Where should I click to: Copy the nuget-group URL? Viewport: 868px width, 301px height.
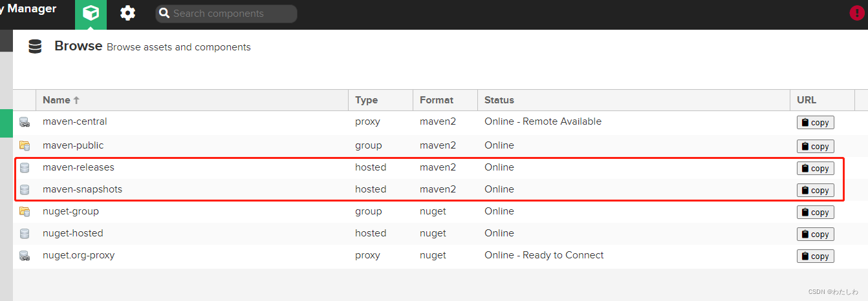pyautogui.click(x=815, y=213)
